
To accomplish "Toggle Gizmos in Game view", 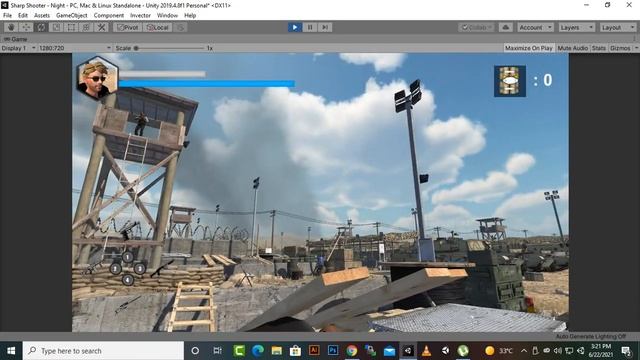I will click(620, 48).
